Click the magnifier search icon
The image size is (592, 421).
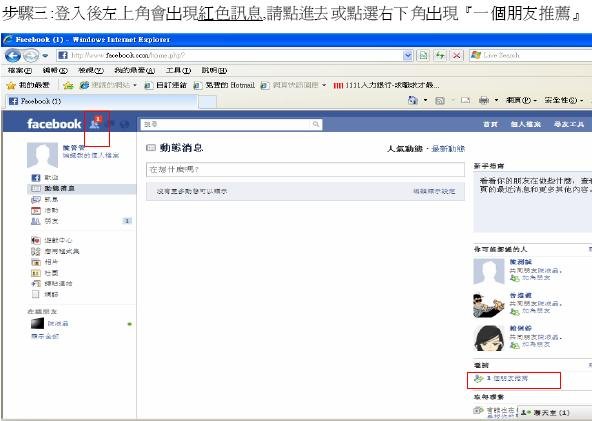click(x=316, y=124)
